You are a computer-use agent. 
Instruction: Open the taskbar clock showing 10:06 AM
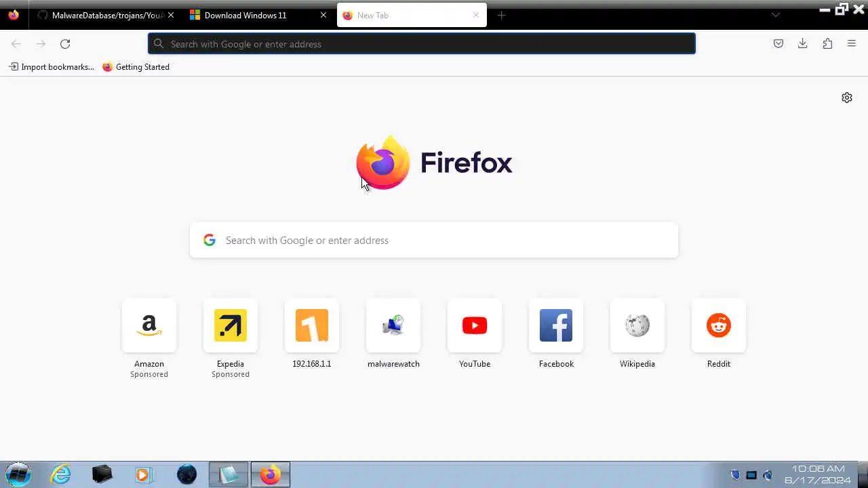818,474
